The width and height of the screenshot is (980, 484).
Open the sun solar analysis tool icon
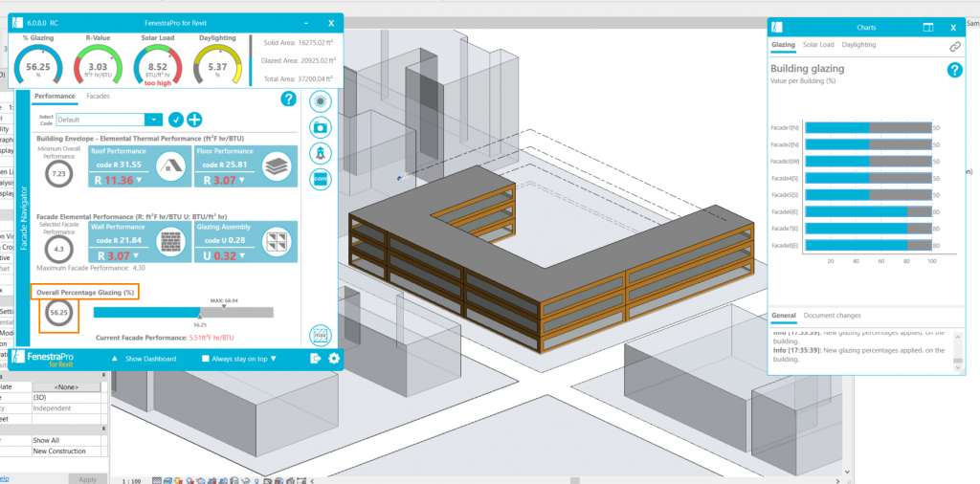pyautogui.click(x=321, y=101)
